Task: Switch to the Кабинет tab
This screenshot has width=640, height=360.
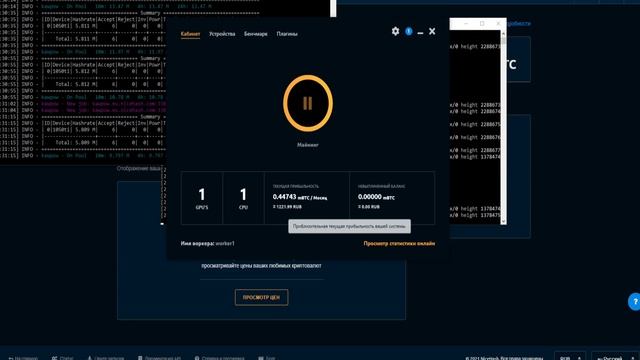Action: tap(190, 34)
